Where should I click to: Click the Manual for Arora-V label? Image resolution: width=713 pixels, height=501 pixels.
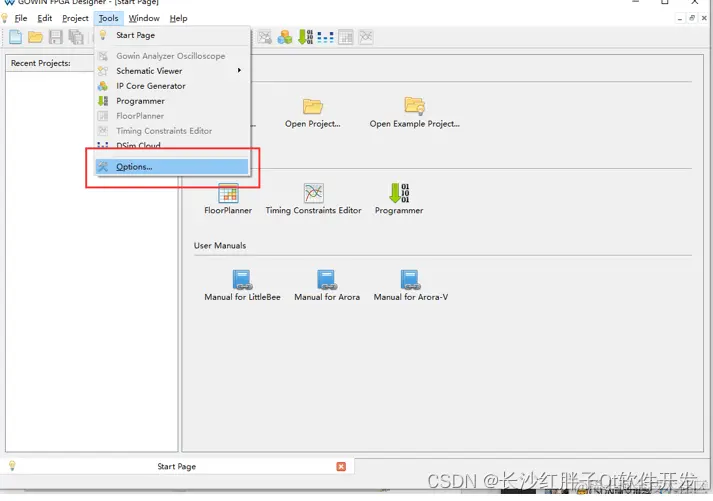coord(411,297)
